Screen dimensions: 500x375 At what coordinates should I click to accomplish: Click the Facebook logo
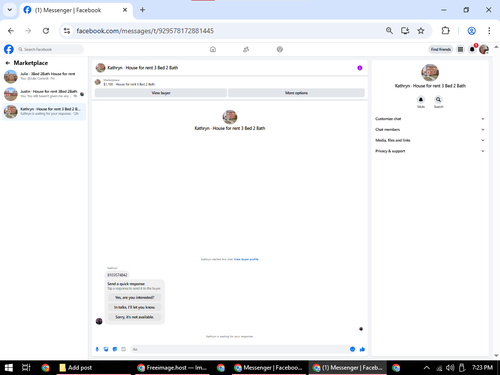point(9,49)
